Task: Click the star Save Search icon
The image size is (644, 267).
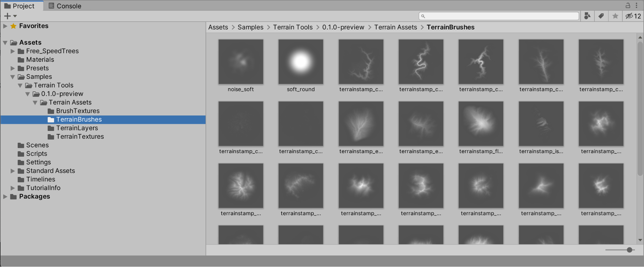Action: tap(615, 16)
